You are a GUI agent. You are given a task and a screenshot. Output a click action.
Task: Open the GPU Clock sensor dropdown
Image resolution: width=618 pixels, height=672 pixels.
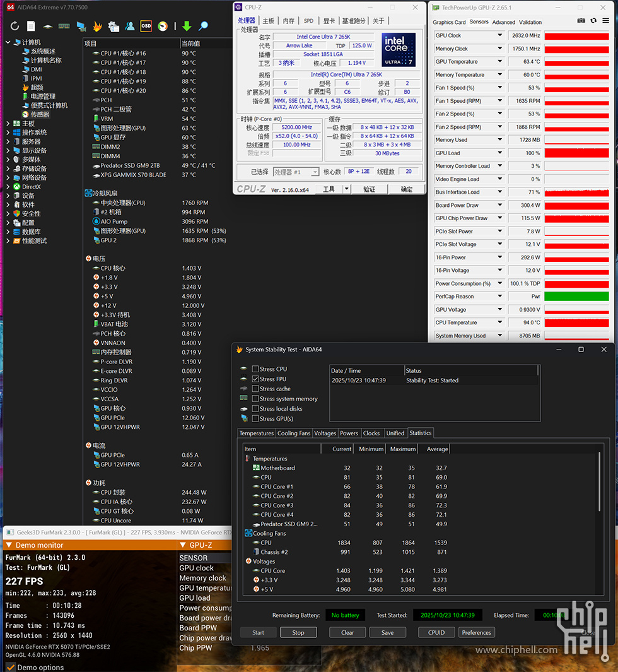point(500,36)
